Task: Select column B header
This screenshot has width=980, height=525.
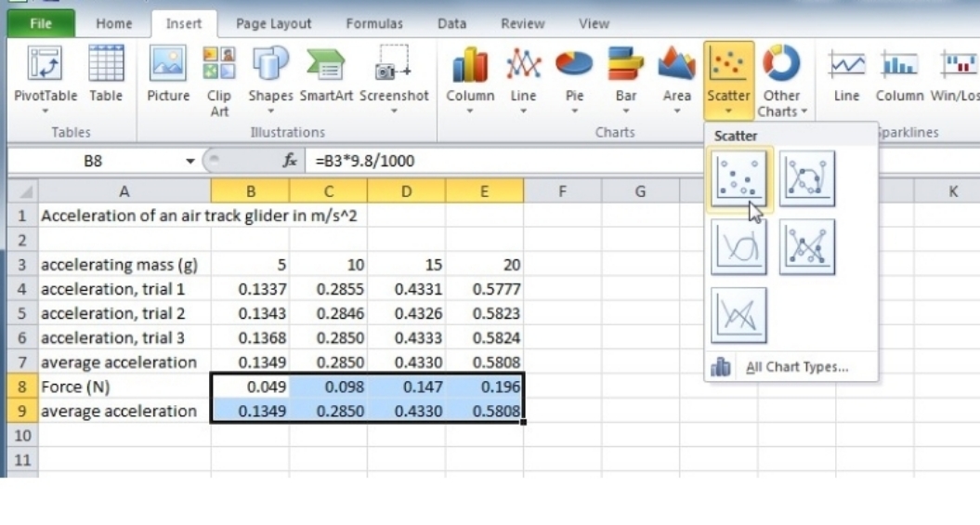Action: [250, 191]
